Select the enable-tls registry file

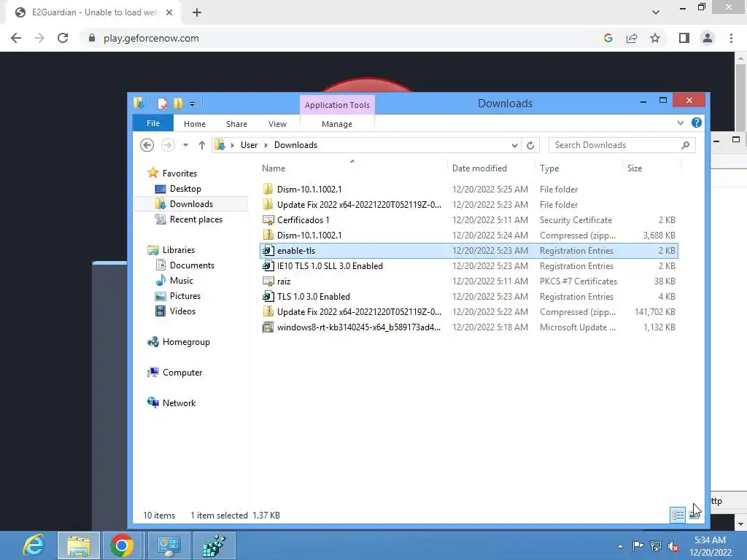(469, 251)
